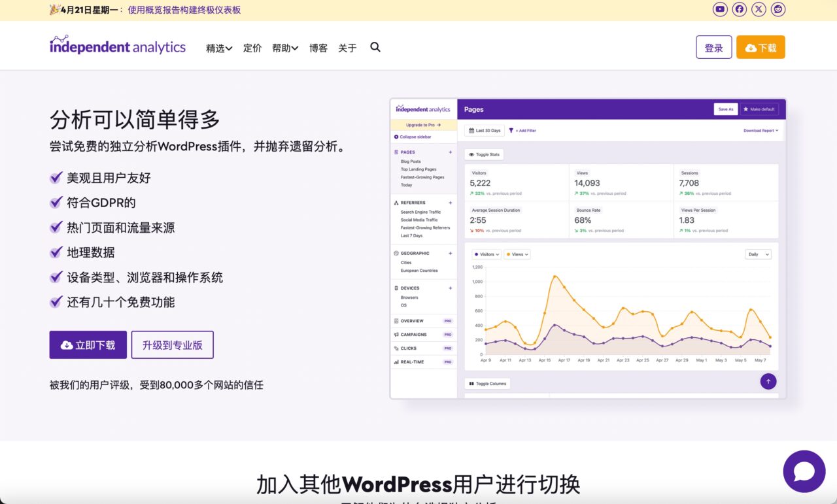Open the Views series dropdown in chart

tap(517, 254)
